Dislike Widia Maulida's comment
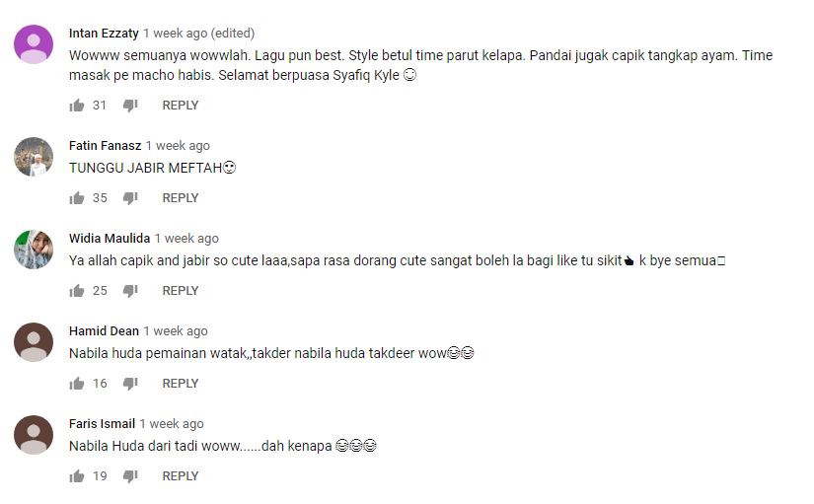814x504 pixels. [130, 291]
